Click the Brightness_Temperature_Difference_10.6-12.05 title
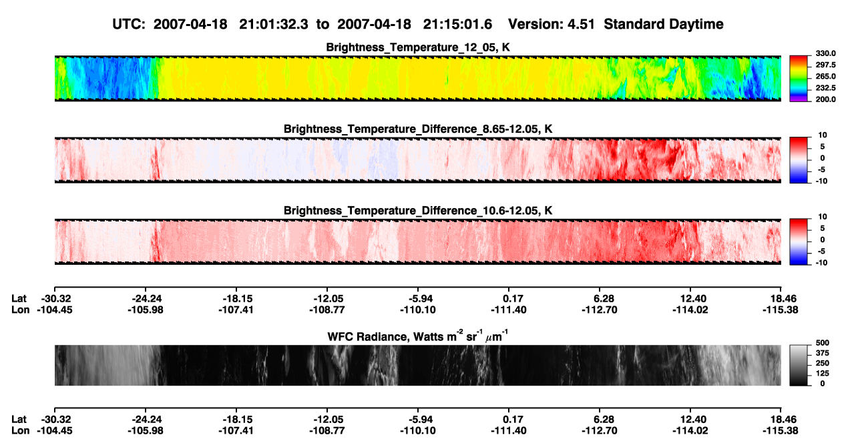The width and height of the screenshot is (868, 445). click(x=418, y=211)
